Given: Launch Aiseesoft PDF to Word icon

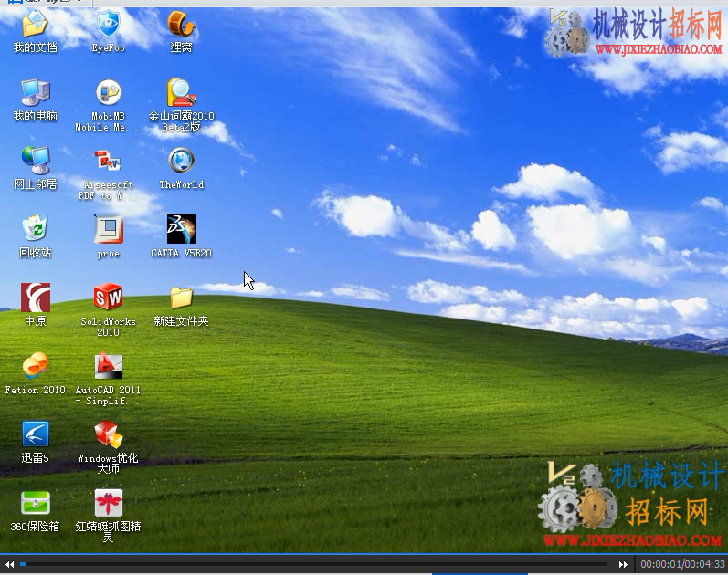Looking at the screenshot, I should 108,161.
